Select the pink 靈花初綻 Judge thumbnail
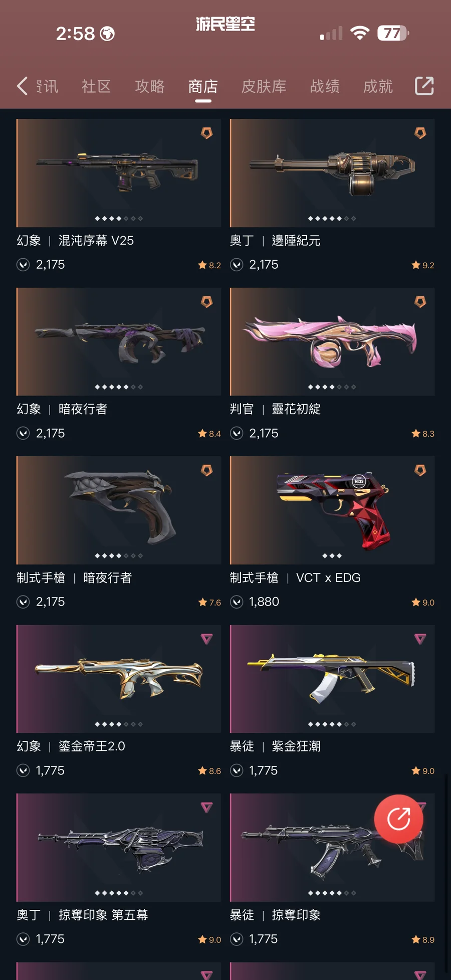This screenshot has width=451, height=980. (332, 342)
